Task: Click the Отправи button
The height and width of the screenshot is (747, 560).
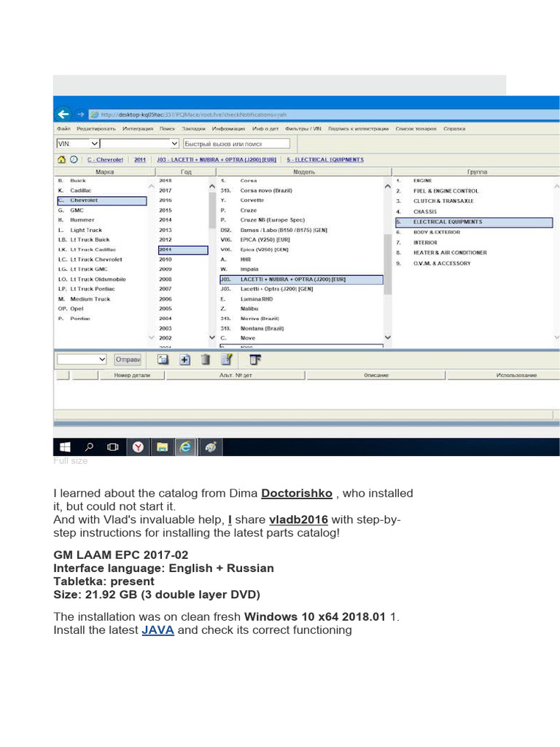Action: pyautogui.click(x=128, y=360)
